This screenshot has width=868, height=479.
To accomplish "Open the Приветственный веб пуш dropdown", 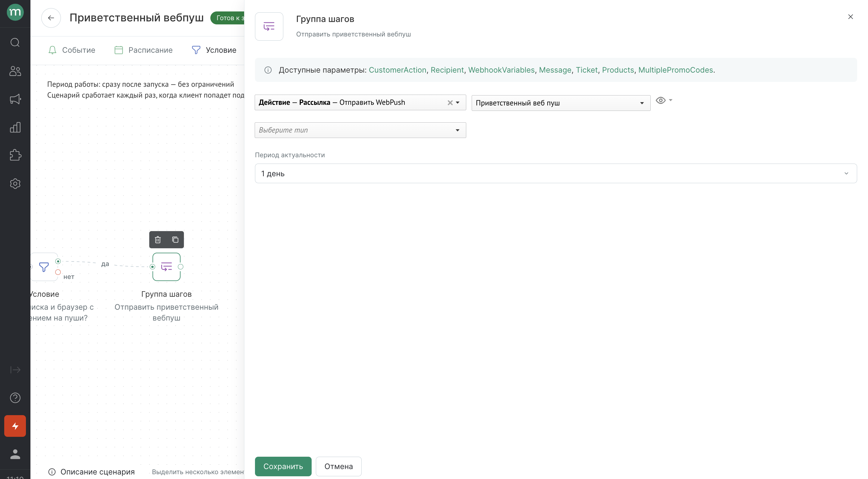I will (561, 103).
